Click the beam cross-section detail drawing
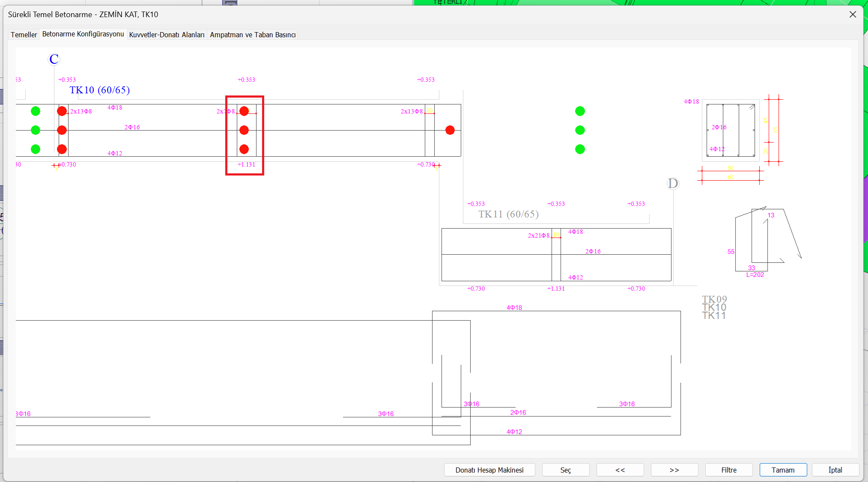Image resolution: width=868 pixels, height=482 pixels. pyautogui.click(x=731, y=130)
